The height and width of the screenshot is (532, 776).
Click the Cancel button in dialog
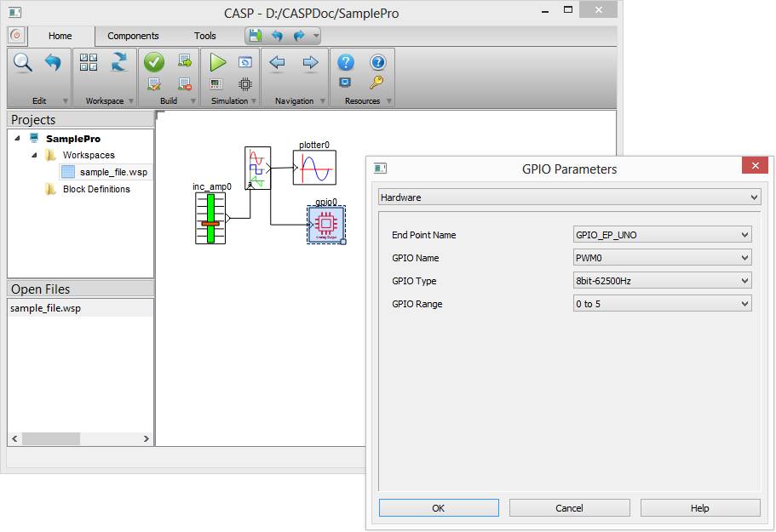569,508
